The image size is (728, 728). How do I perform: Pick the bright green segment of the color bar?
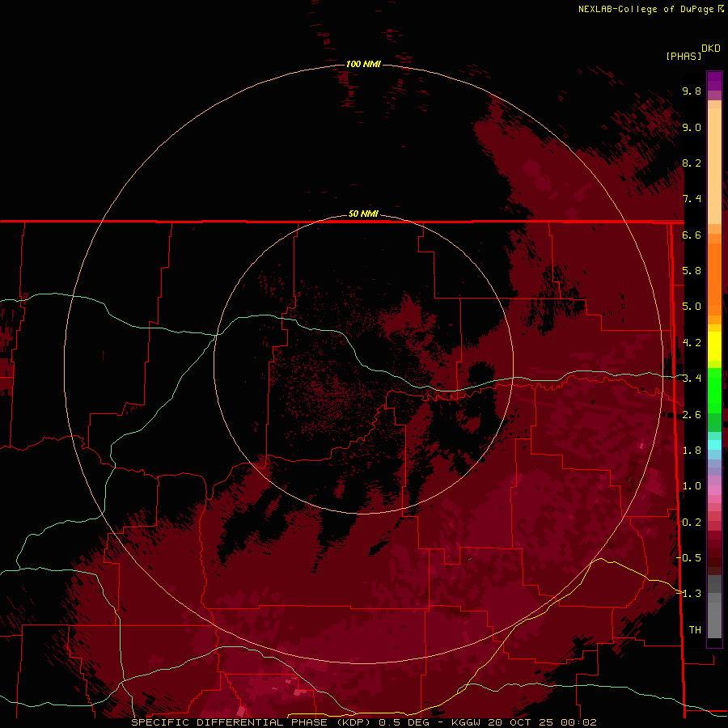(714, 390)
